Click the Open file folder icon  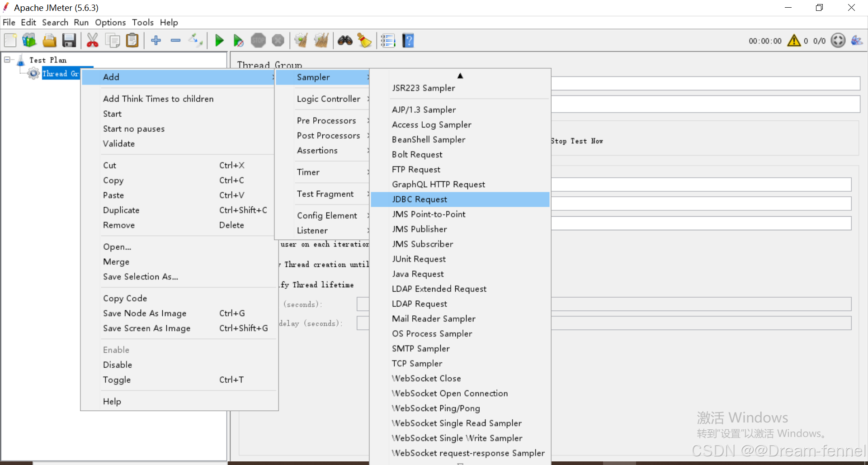pyautogui.click(x=49, y=41)
